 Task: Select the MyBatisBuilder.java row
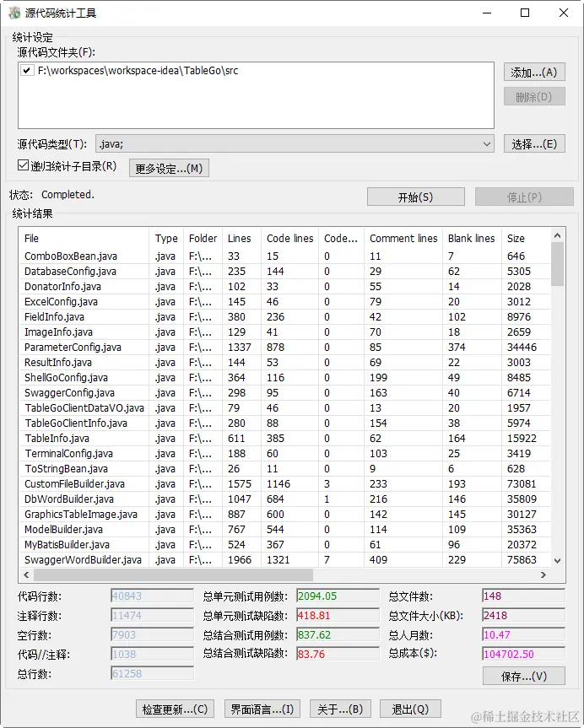tap(284, 545)
